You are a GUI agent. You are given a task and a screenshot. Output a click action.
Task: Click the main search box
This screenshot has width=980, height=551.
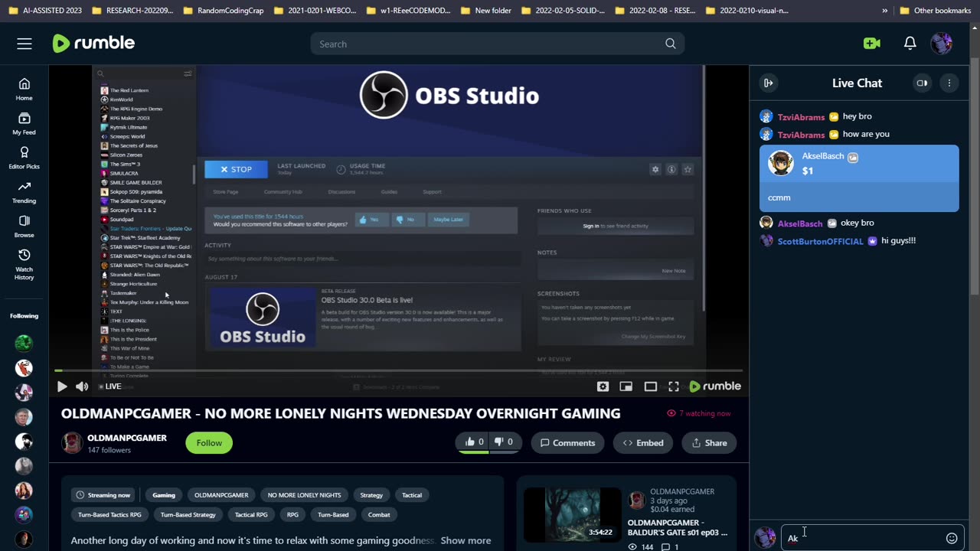point(498,44)
